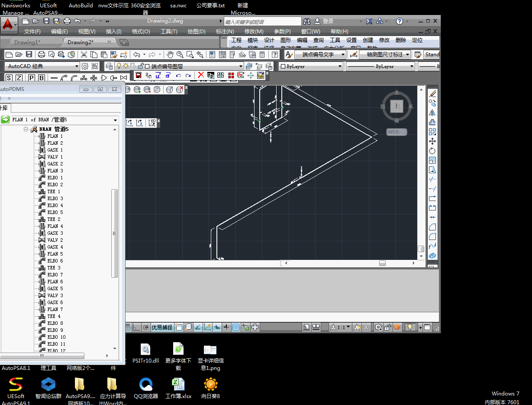Click the WCS label under ViewCube
This screenshot has height=405, width=532.
393,132
